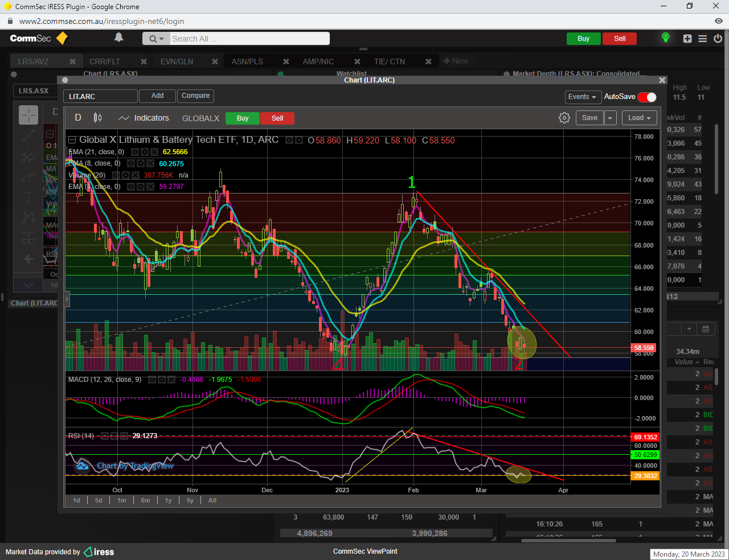Screen dimensions: 729x560
Task: Expand the Events dropdown
Action: [581, 97]
